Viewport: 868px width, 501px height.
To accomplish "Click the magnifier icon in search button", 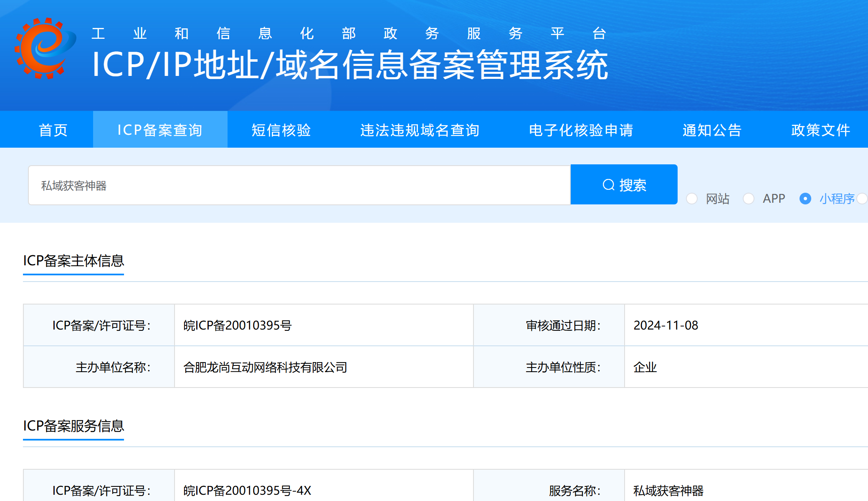I will click(608, 185).
